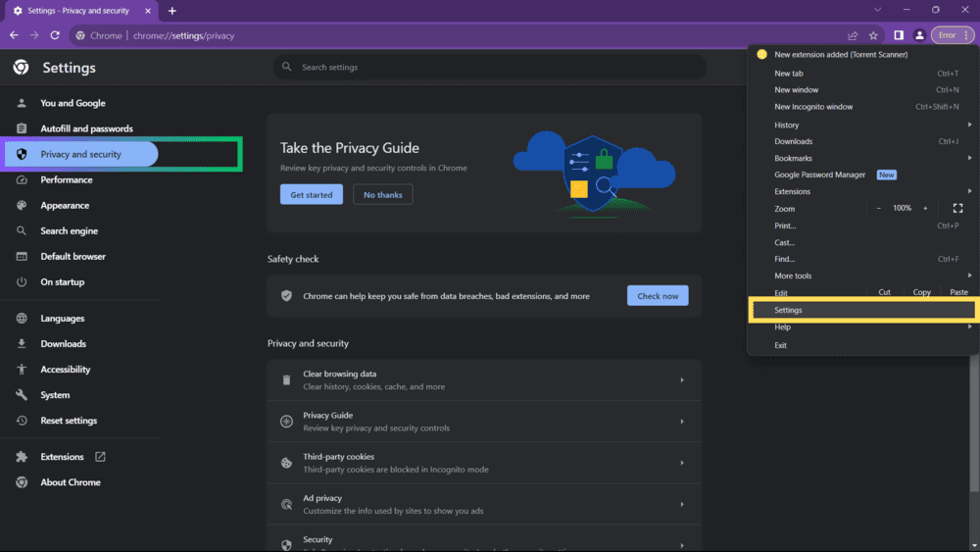
Task: Click the Search settings input field
Action: click(490, 67)
